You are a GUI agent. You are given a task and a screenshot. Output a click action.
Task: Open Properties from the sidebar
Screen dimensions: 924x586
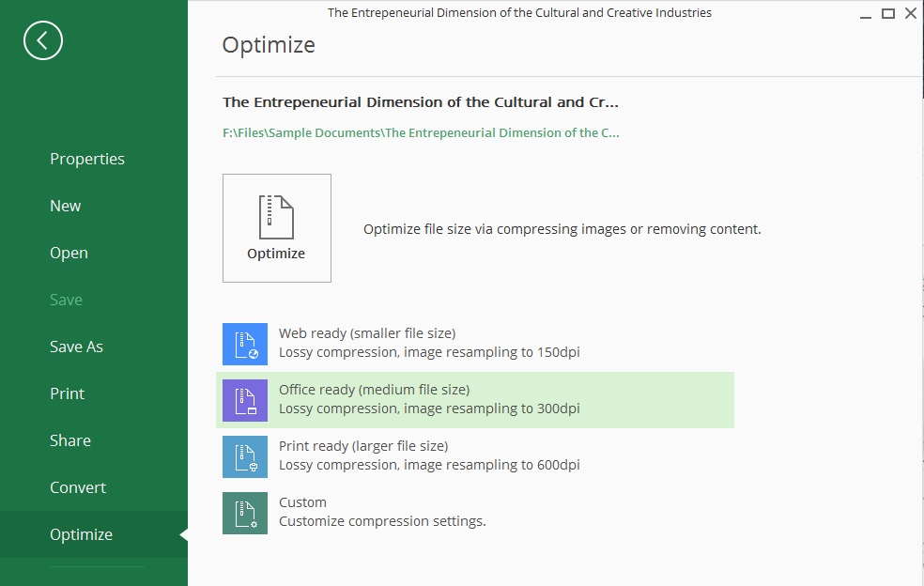pos(86,159)
